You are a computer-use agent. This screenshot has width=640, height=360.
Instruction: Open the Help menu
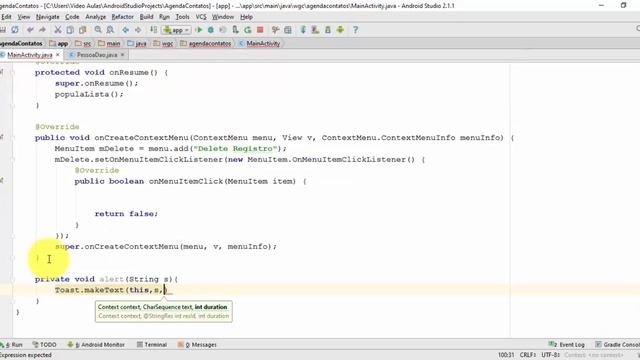coord(246,17)
